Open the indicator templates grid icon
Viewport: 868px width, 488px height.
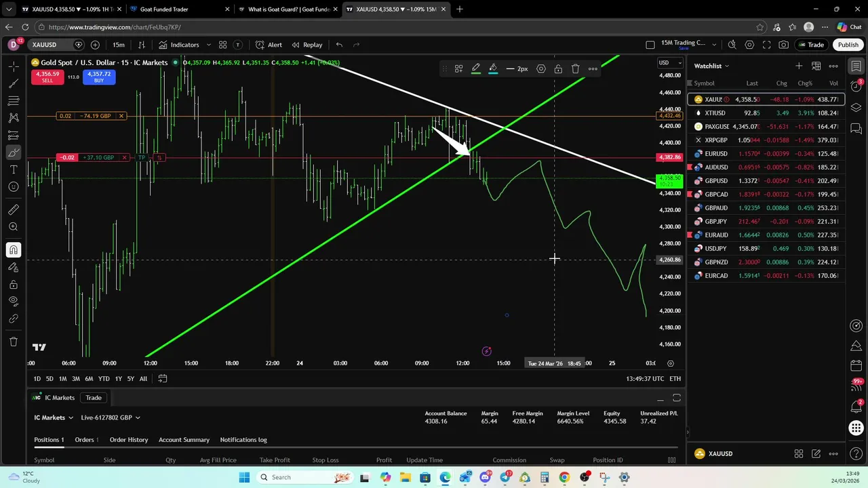coord(222,45)
